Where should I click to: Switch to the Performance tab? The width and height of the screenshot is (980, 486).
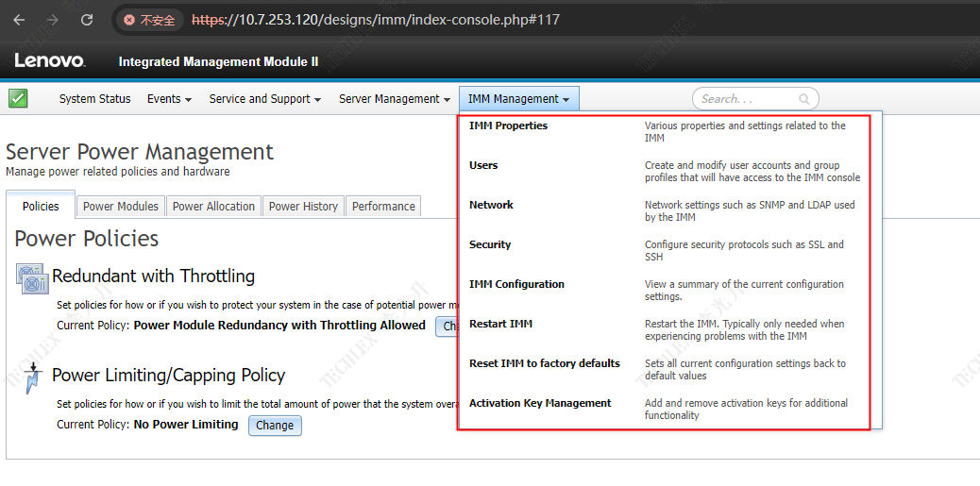click(383, 206)
